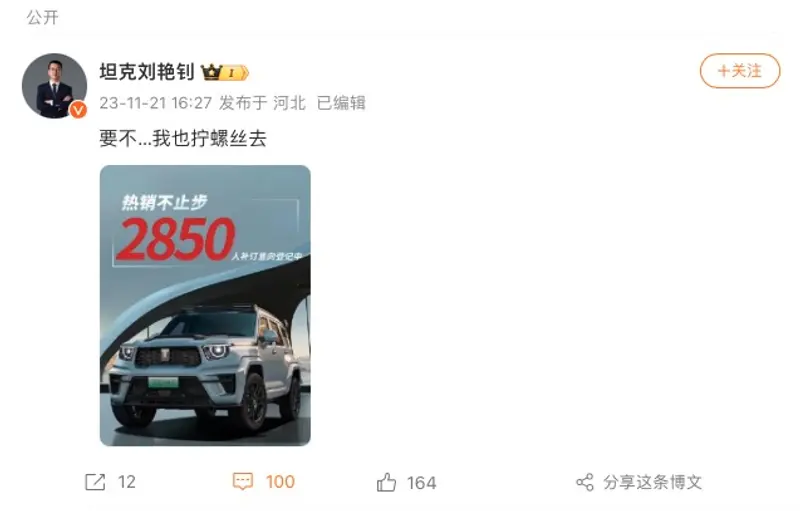
Task: Click the 23-11-21 16:27 timestamp
Action: (156, 103)
